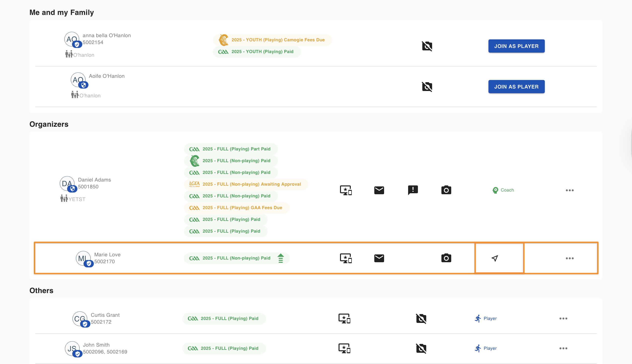
Task: Click anna bella O'Hanlon's no-photo camera icon
Action: tap(427, 46)
